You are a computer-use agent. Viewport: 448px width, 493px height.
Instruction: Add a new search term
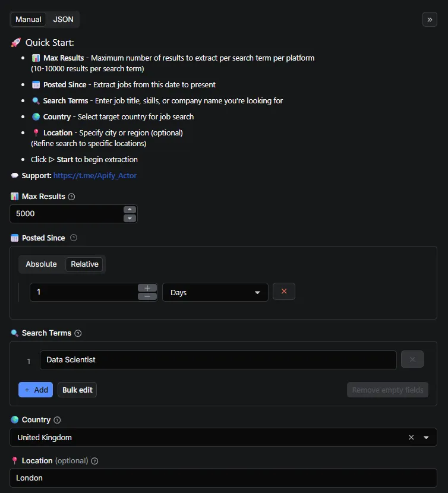click(36, 390)
